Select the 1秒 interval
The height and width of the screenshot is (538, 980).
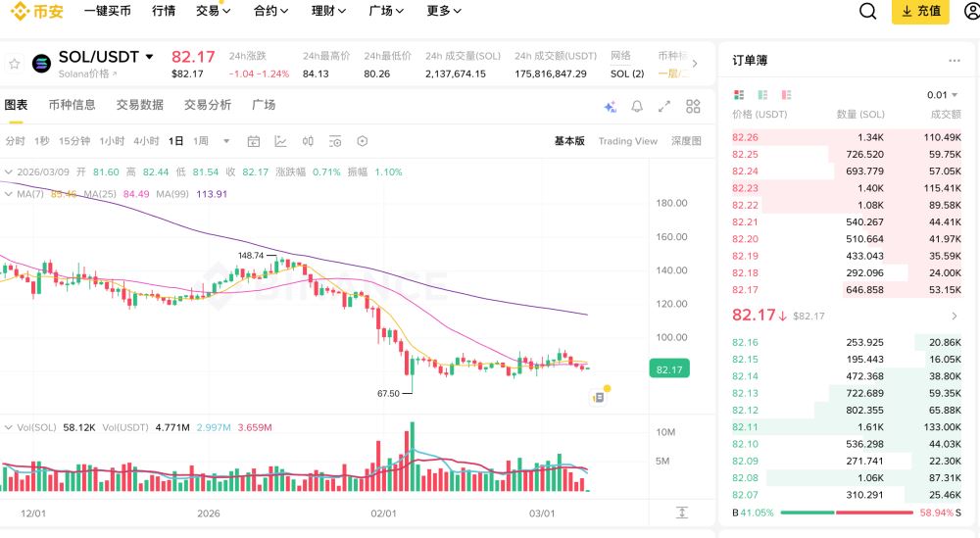pos(42,141)
